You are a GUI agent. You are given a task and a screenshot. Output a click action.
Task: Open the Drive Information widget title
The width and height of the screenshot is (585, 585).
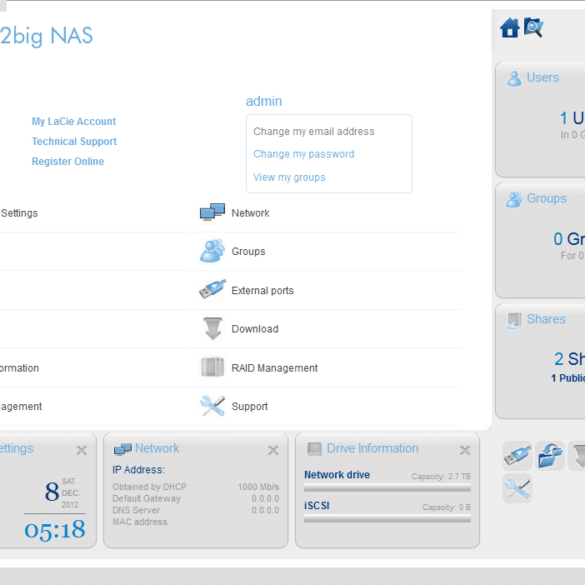(372, 448)
